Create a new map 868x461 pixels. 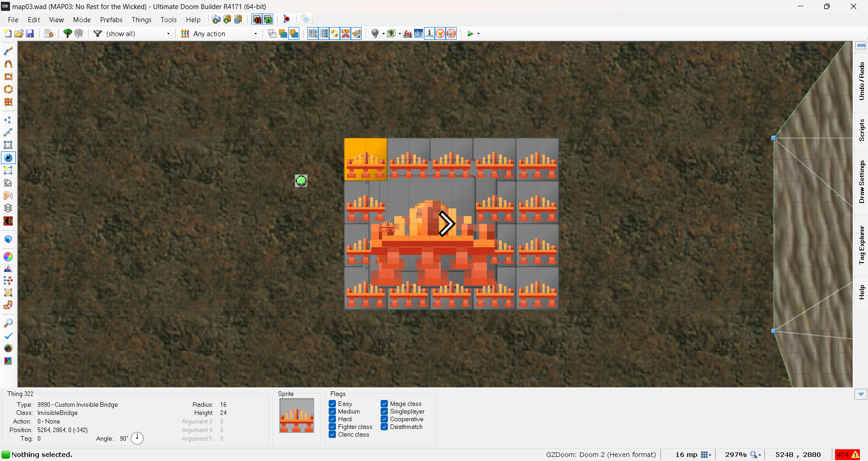pos(8,33)
